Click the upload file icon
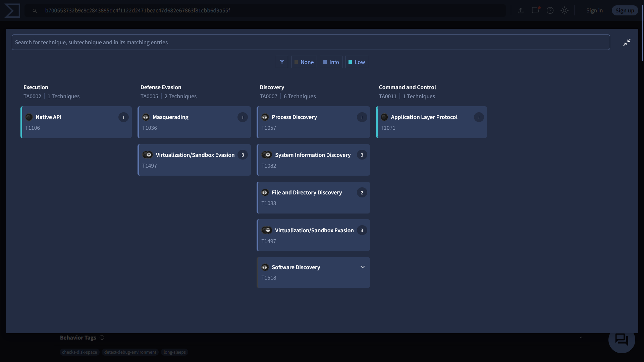644x362 pixels. click(x=521, y=10)
